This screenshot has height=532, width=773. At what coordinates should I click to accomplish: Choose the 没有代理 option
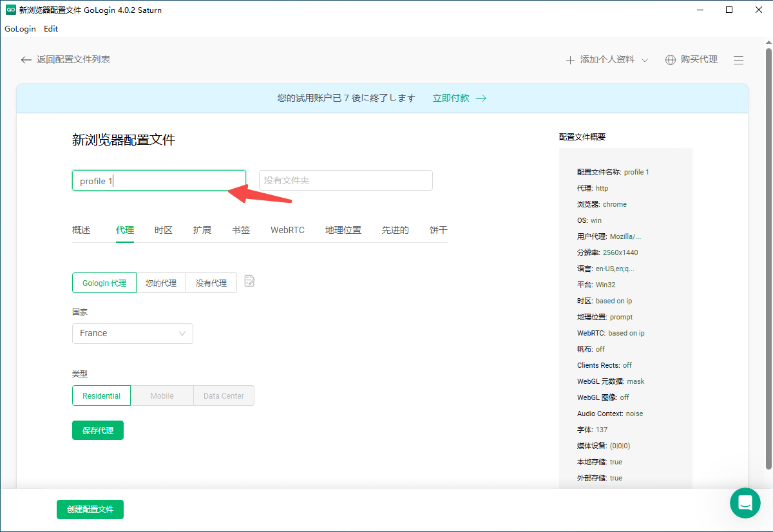[x=211, y=283]
